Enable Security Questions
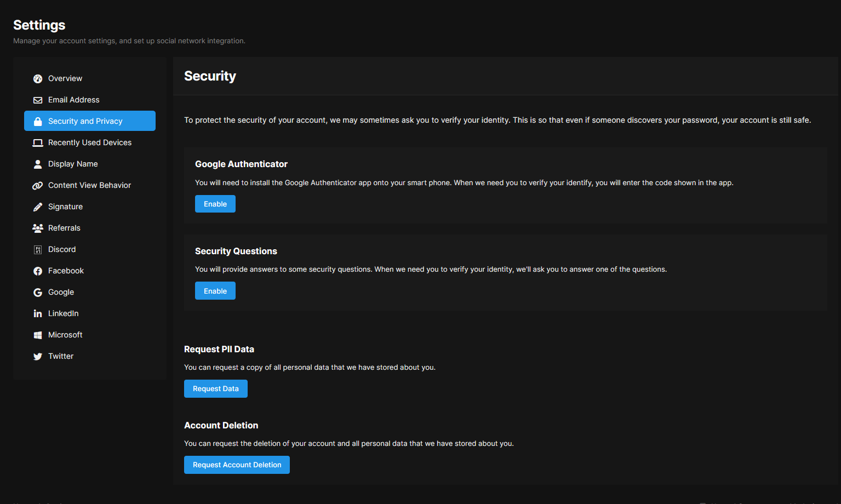841x504 pixels. pos(215,291)
